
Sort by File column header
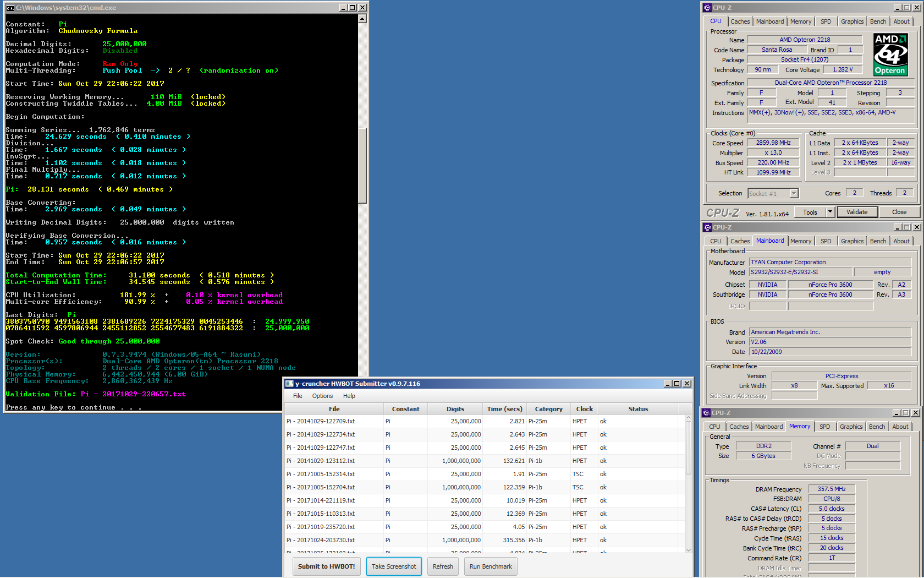point(334,409)
